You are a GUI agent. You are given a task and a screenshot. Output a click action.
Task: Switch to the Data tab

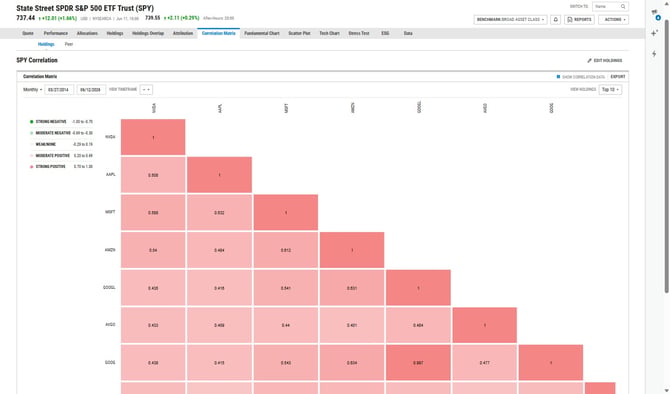[408, 33]
